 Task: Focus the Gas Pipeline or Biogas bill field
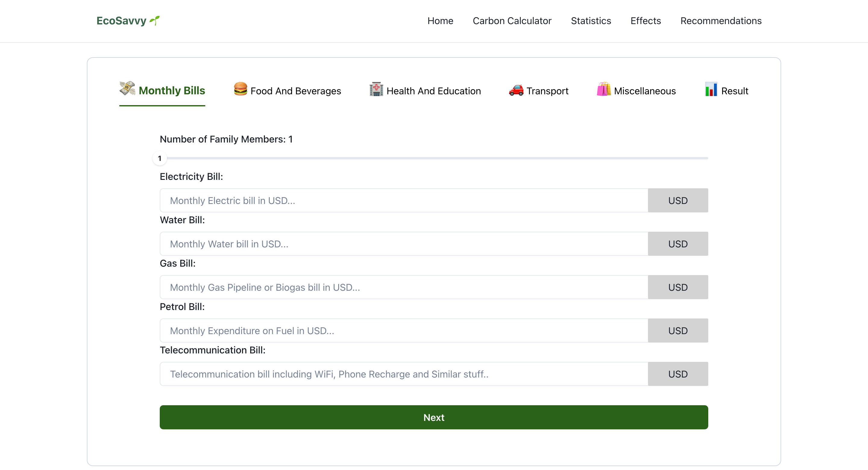tap(403, 287)
